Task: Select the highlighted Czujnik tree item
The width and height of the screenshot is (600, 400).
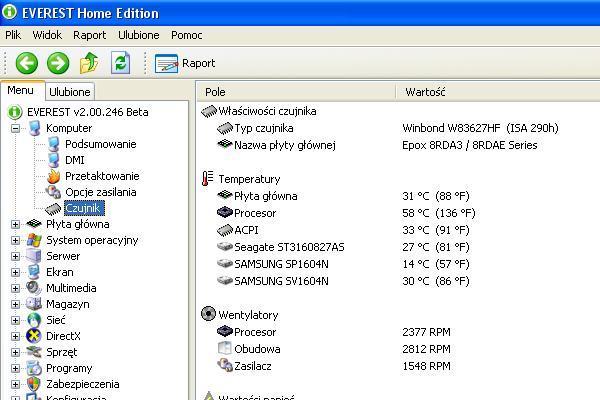Action: (84, 208)
